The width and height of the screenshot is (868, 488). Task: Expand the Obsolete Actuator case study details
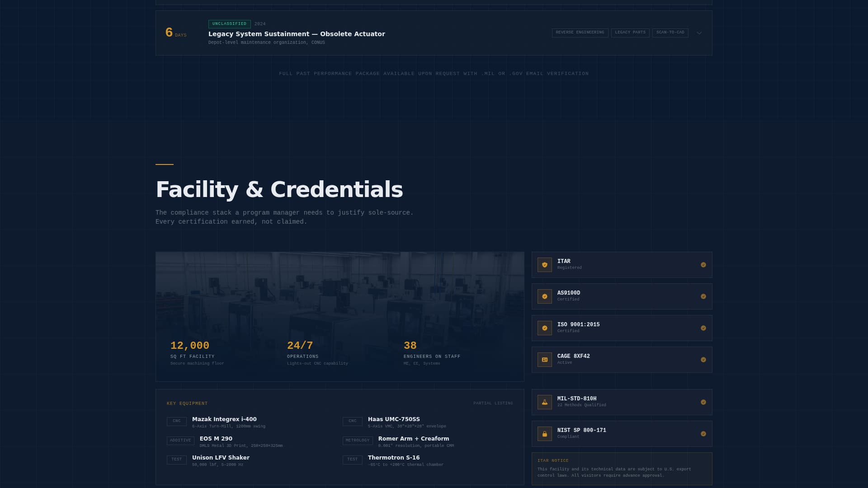click(x=698, y=33)
